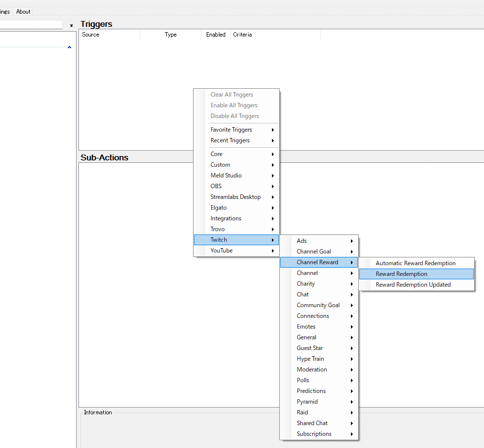Click the Criteria column header
Screen dimensions: 484x448
pyautogui.click(x=275, y=35)
